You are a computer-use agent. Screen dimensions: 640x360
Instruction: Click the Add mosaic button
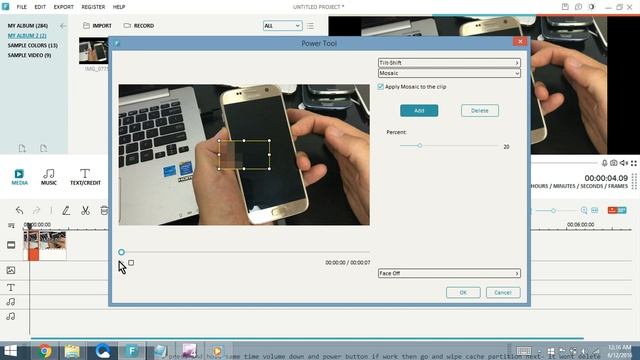click(419, 111)
